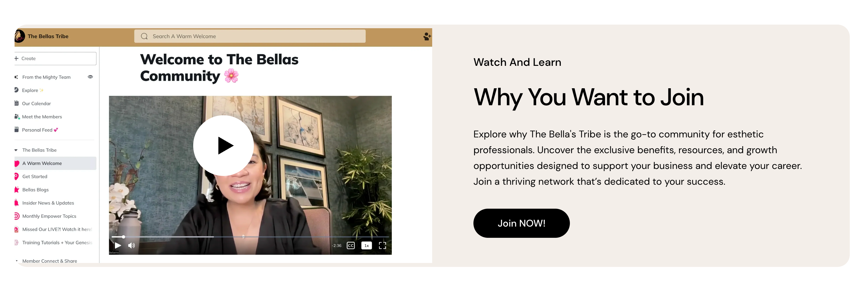Click the video progress bar
868x293 pixels.
tap(250, 237)
